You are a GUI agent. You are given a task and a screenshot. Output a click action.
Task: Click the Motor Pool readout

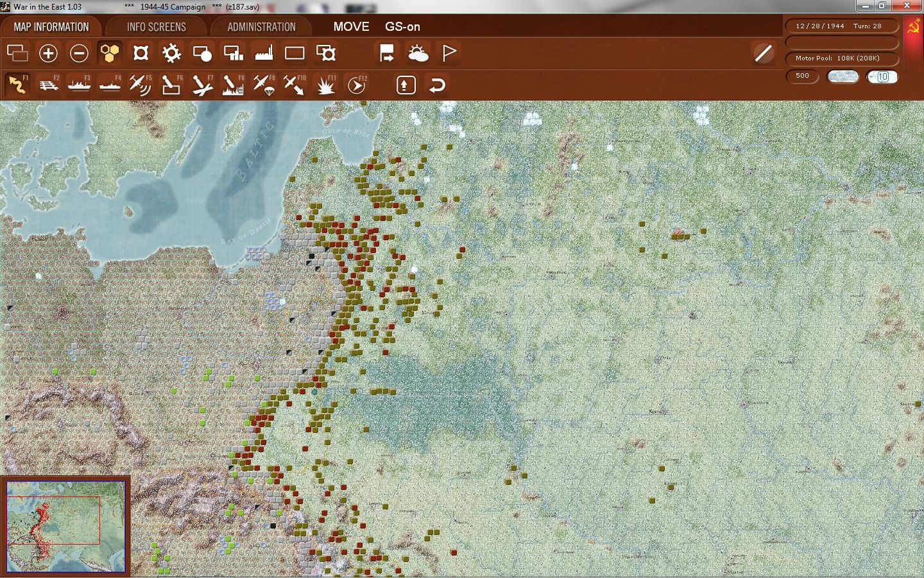tap(842, 58)
